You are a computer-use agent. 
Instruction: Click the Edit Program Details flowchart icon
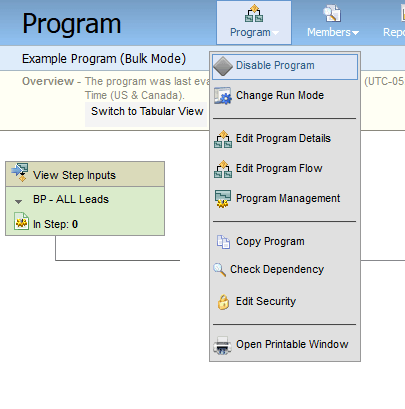point(223,139)
